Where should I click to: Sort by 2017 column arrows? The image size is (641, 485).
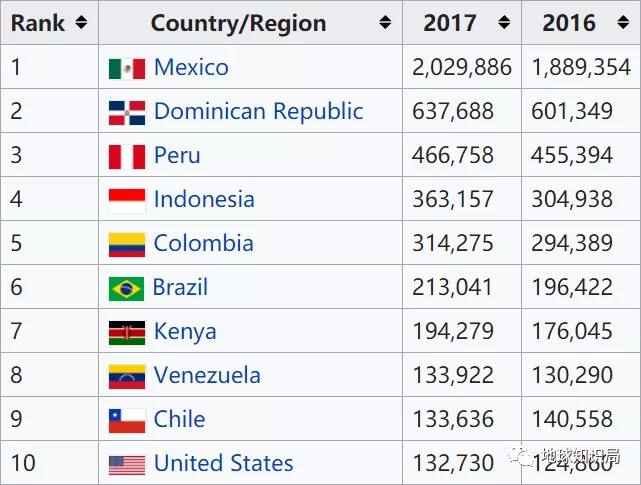pos(503,23)
